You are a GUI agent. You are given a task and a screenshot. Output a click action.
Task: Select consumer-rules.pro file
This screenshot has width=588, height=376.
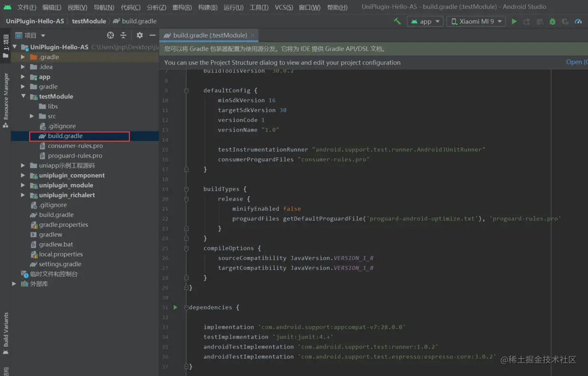(75, 146)
